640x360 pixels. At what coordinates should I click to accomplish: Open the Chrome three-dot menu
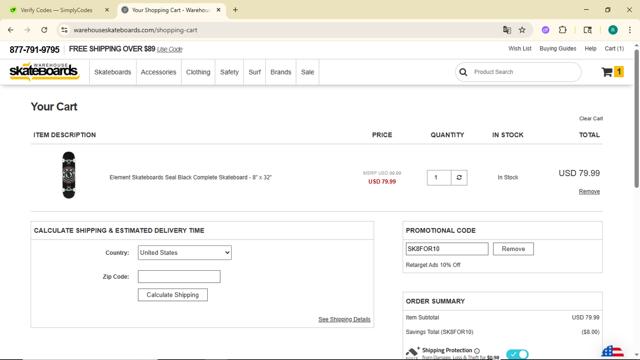pyautogui.click(x=630, y=30)
